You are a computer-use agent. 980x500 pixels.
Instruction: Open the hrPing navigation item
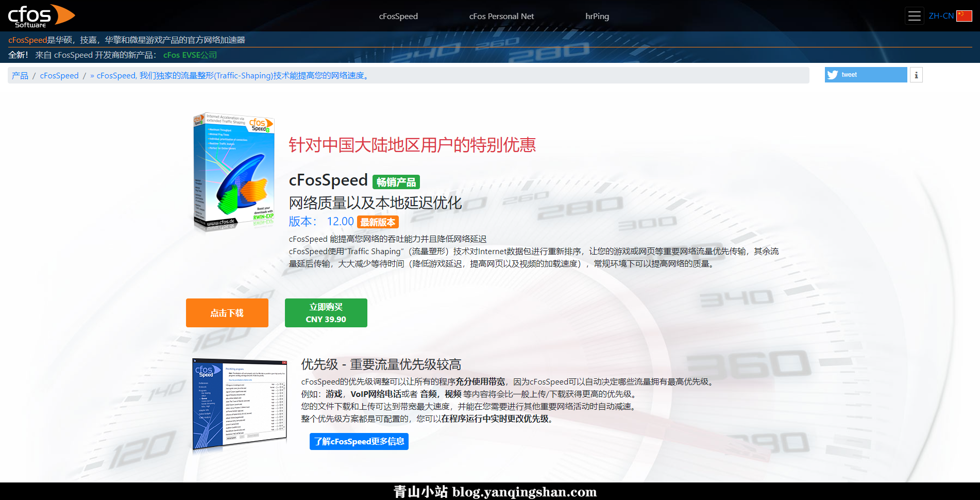click(597, 16)
